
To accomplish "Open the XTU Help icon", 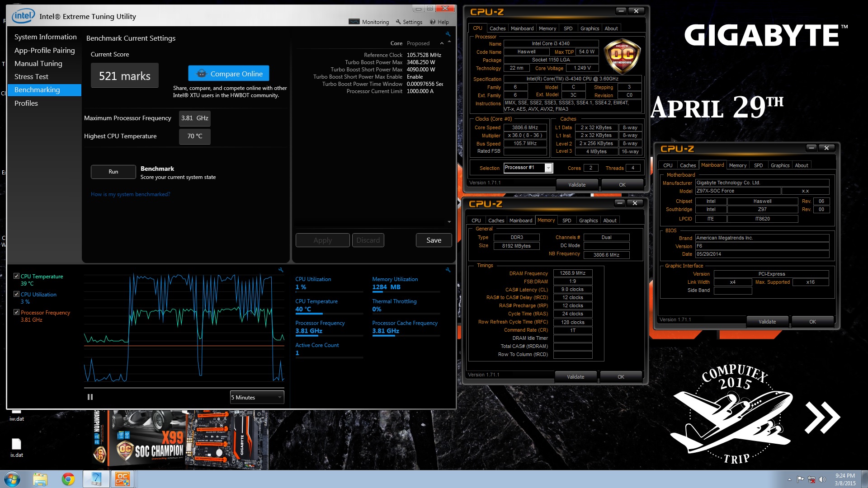I will [x=433, y=22].
